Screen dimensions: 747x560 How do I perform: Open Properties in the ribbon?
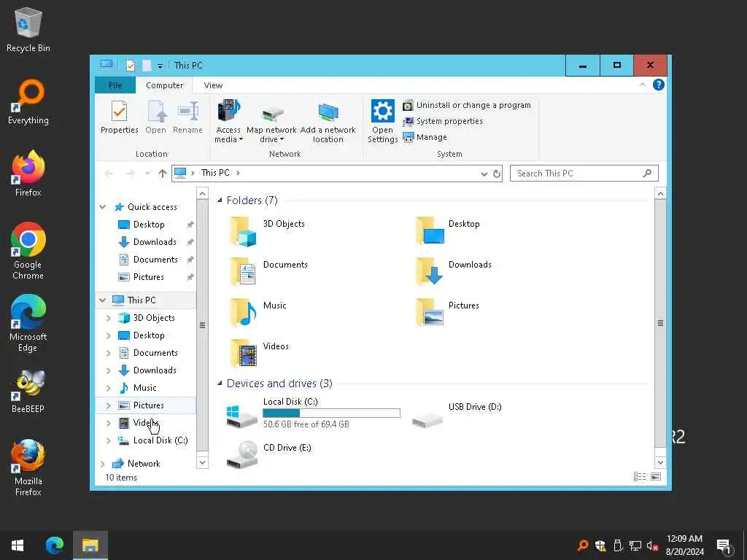tap(119, 117)
